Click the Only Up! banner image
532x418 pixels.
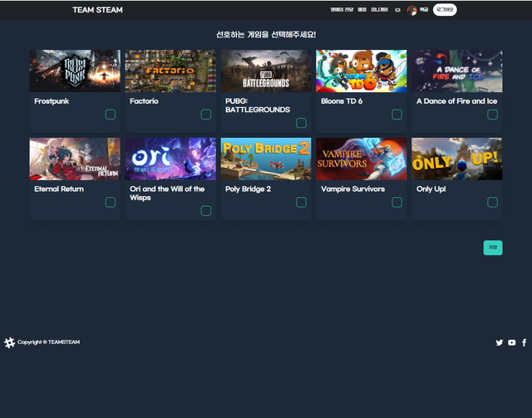click(457, 159)
